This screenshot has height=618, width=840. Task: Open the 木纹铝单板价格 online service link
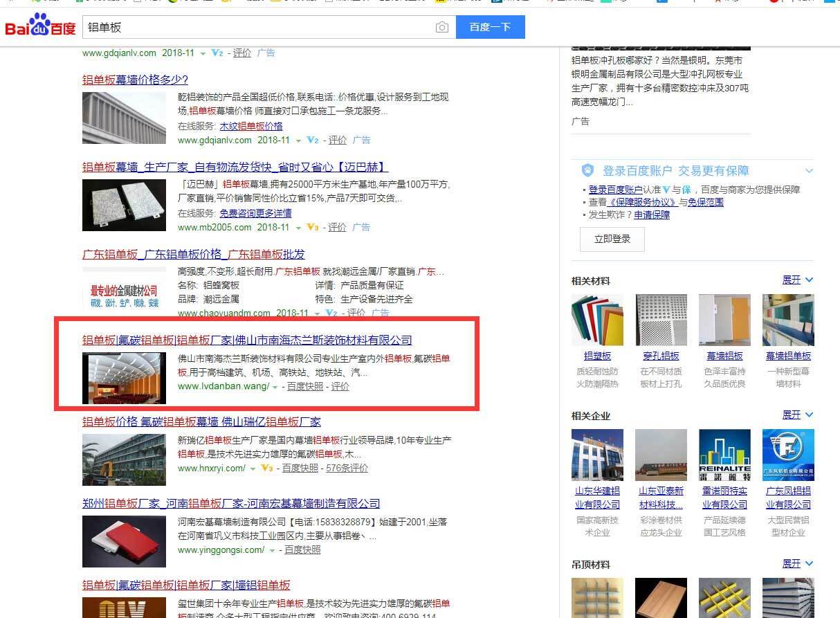pyautogui.click(x=251, y=127)
